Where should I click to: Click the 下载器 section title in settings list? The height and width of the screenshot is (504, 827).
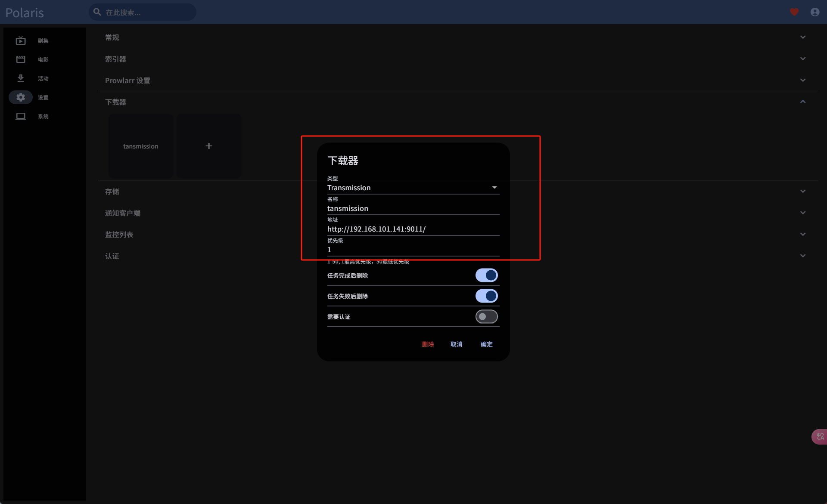point(115,102)
